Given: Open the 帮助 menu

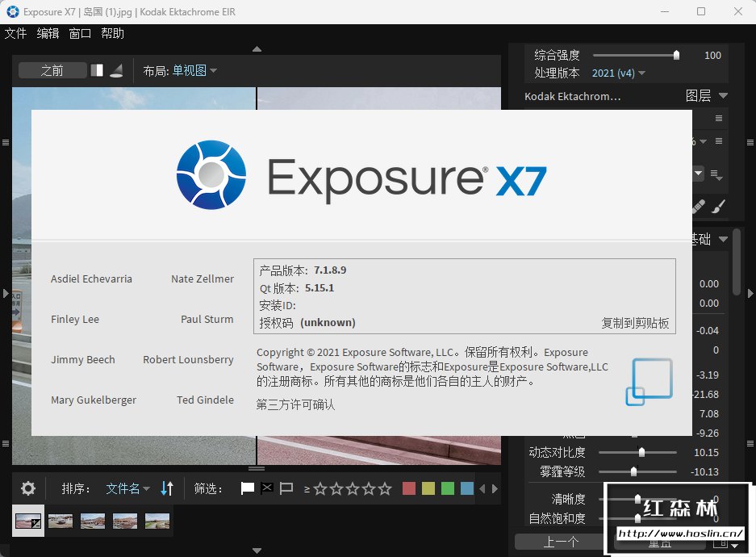Looking at the screenshot, I should click(x=112, y=33).
